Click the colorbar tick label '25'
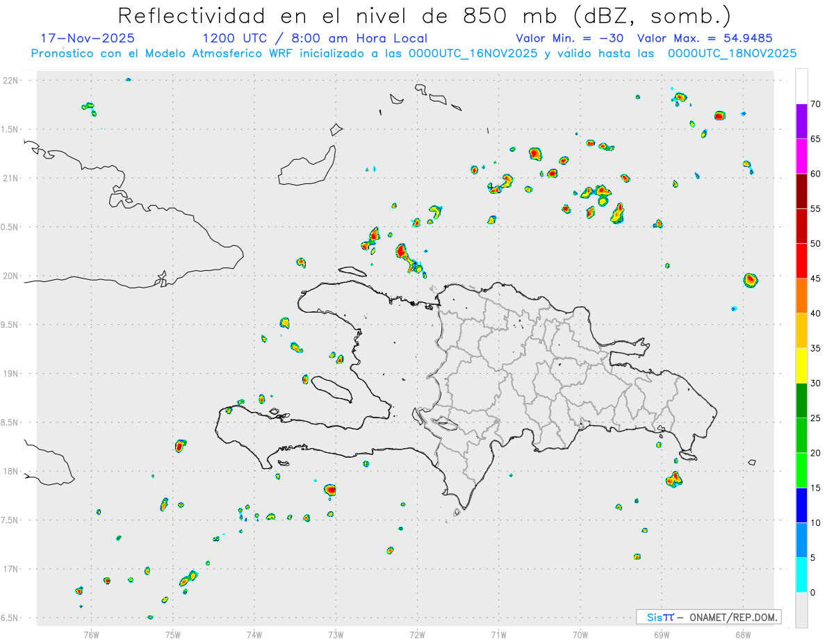834x644 pixels. (815, 418)
